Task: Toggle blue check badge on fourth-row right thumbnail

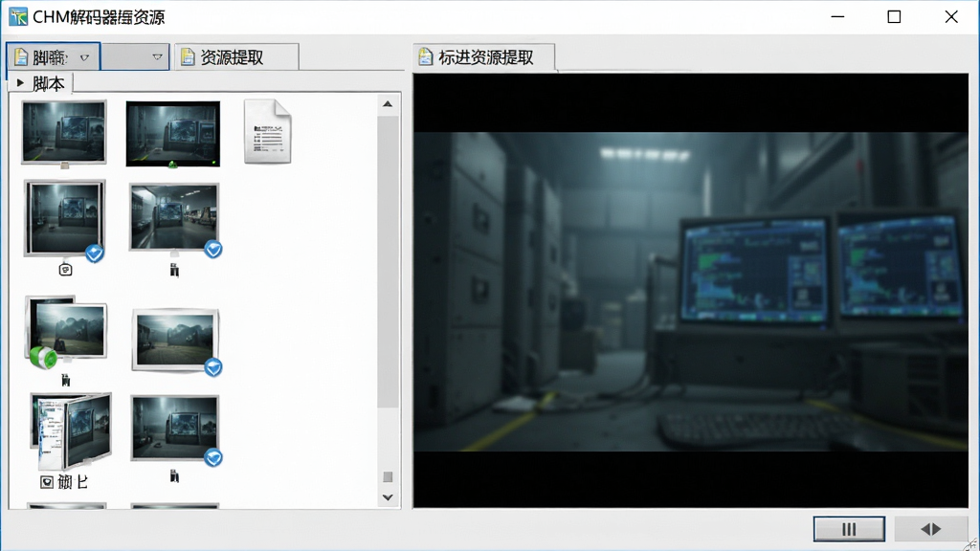Action: pos(213,458)
